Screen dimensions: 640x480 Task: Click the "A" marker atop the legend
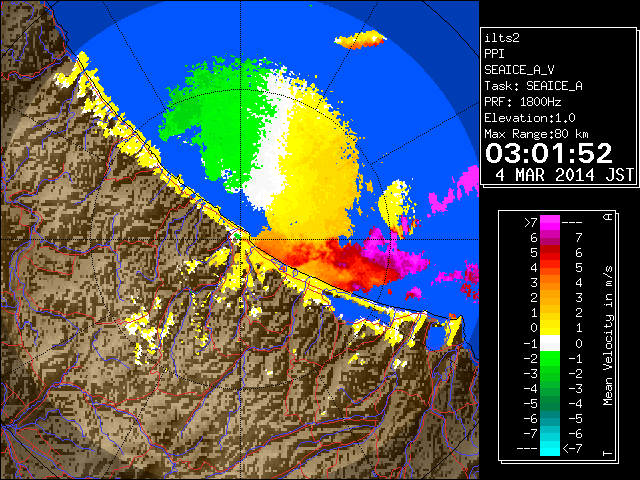point(608,216)
